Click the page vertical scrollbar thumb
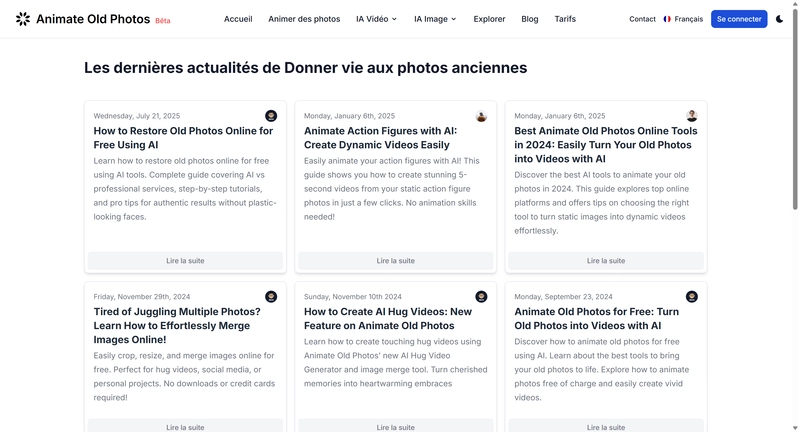The image size is (799, 432). (795, 110)
